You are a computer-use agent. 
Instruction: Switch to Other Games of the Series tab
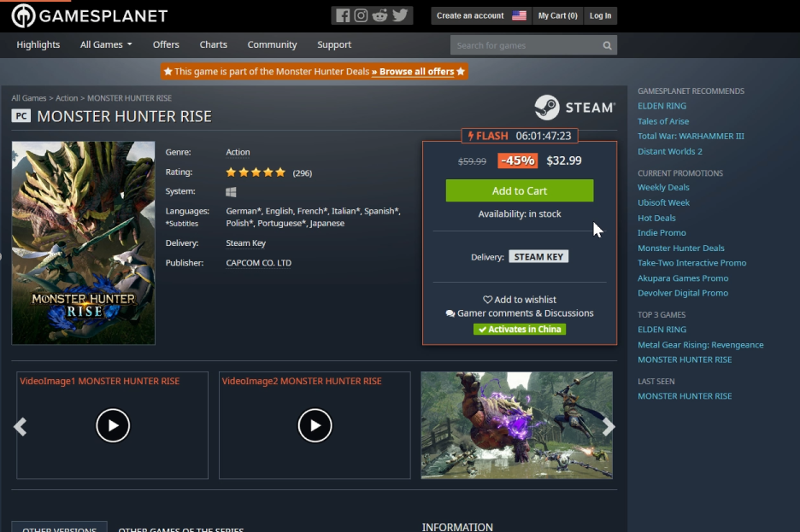click(180, 528)
